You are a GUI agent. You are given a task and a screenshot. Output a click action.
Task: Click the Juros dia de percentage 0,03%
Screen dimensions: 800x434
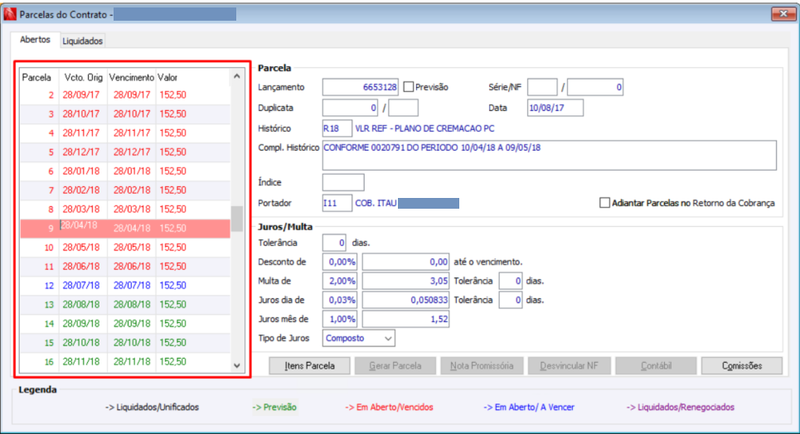(x=340, y=300)
